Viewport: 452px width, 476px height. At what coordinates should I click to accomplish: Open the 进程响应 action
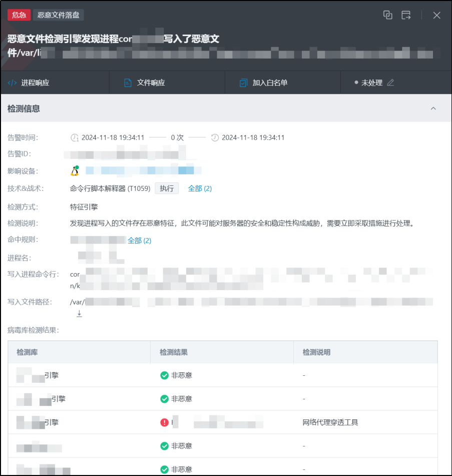tap(35, 83)
